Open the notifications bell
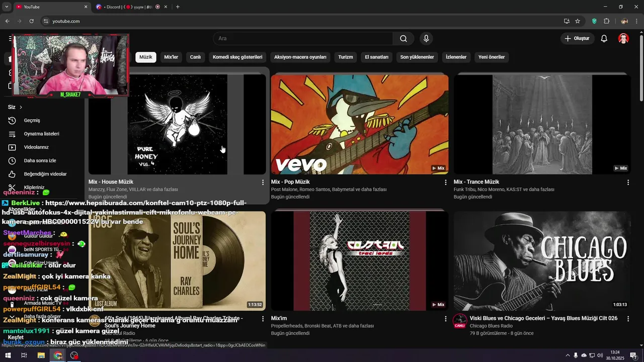Image resolution: width=644 pixels, height=362 pixels. [x=604, y=39]
